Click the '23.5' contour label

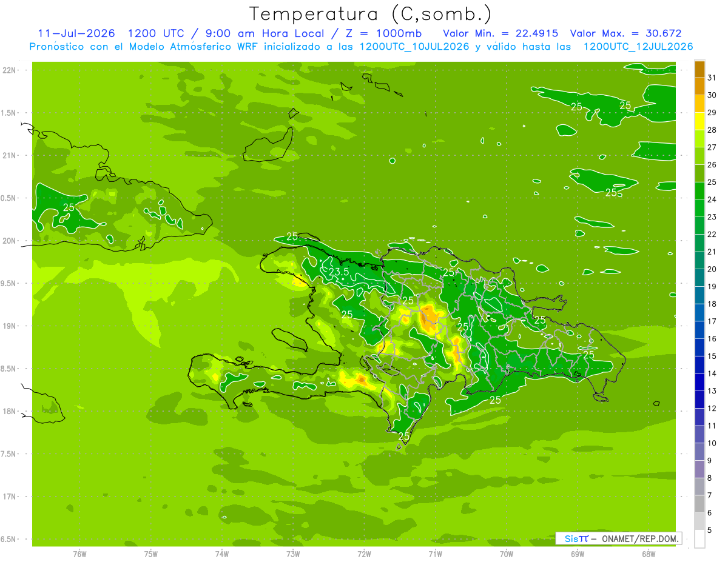click(339, 272)
